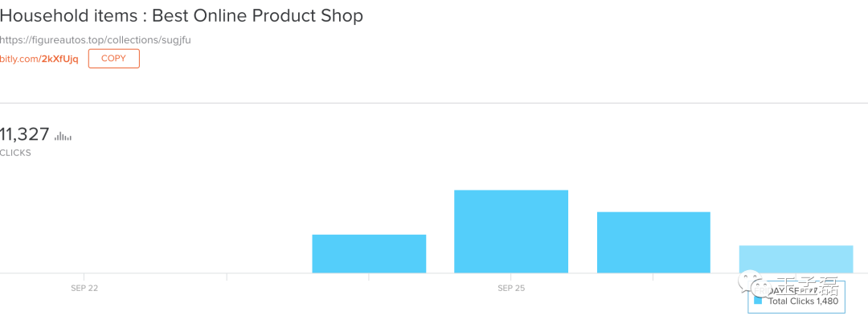The height and width of the screenshot is (324, 868).
Task: Click the axis tick mark above SEP 22
Action: (x=84, y=277)
